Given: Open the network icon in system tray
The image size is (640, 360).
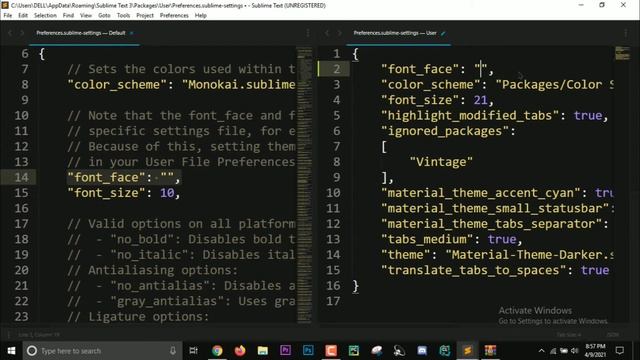Looking at the screenshot, I should point(553,351).
